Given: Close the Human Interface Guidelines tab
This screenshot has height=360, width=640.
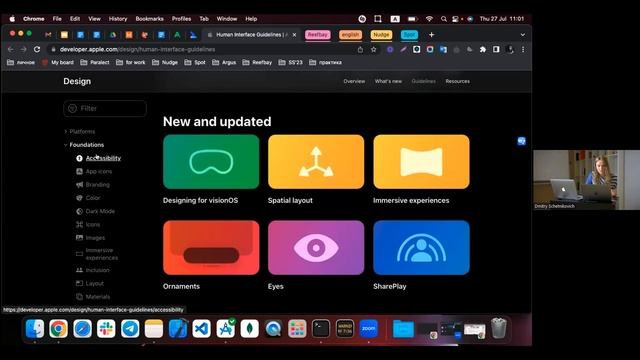Looking at the screenshot, I should 294,35.
